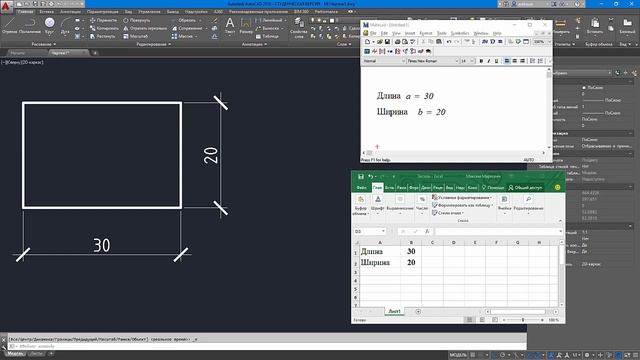640x360 pixels.
Task: Open the Symbolics menu in Mathcad
Action: pyautogui.click(x=460, y=33)
